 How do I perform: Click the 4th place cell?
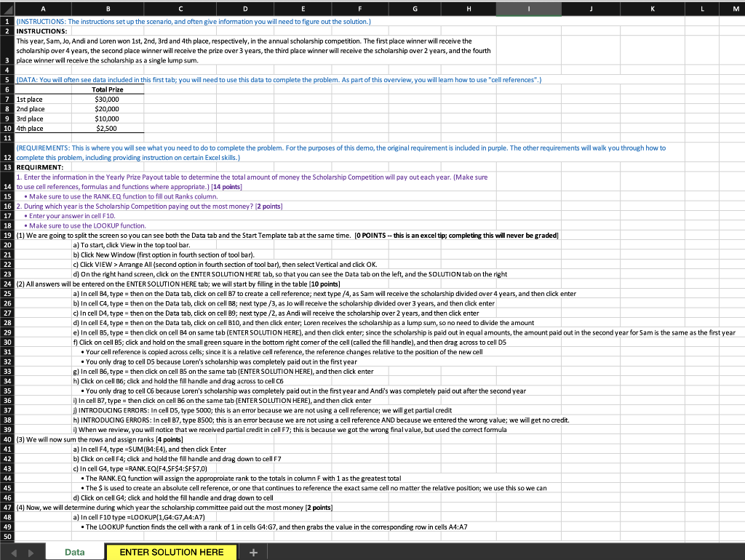(43, 128)
